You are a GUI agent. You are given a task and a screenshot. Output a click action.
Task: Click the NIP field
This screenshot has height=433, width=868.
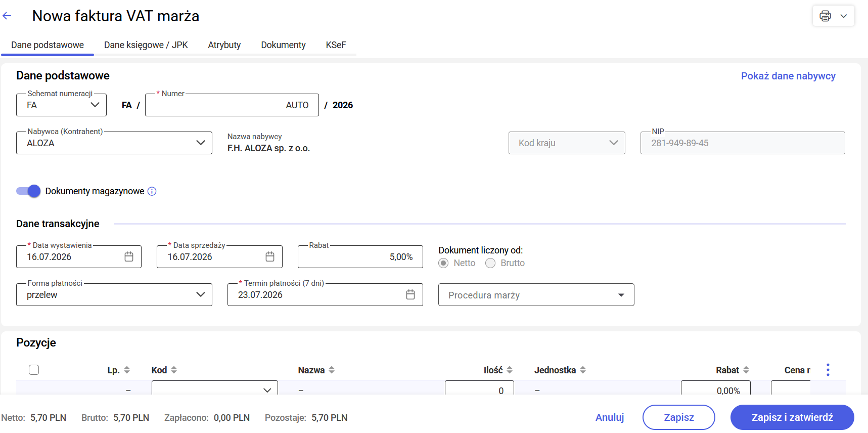(x=743, y=143)
